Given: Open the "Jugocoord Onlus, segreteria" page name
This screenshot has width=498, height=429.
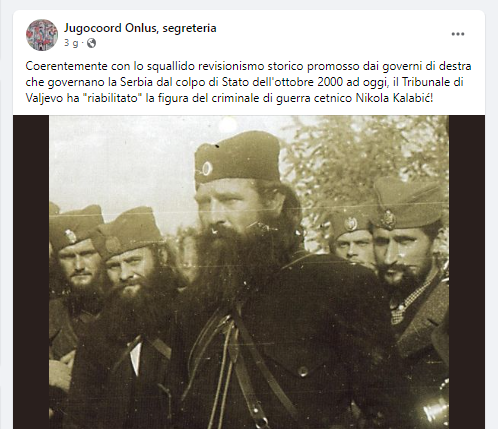Looking at the screenshot, I should 140,28.
